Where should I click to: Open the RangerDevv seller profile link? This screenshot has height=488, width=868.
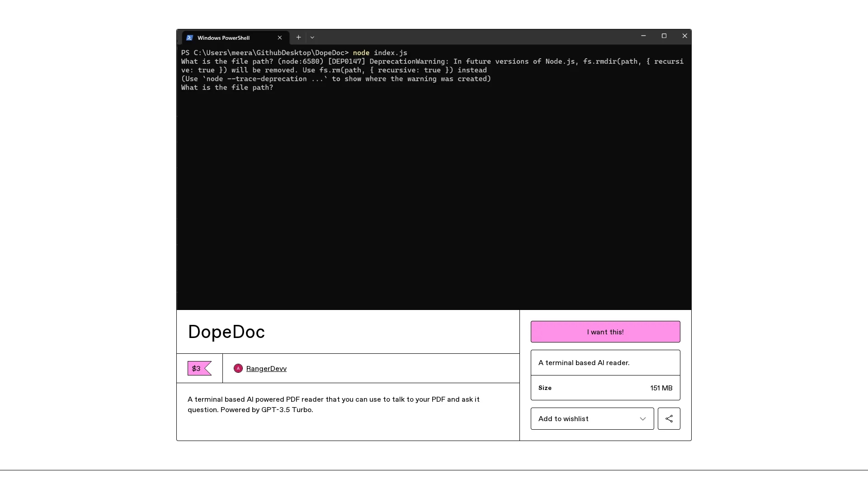click(x=266, y=368)
